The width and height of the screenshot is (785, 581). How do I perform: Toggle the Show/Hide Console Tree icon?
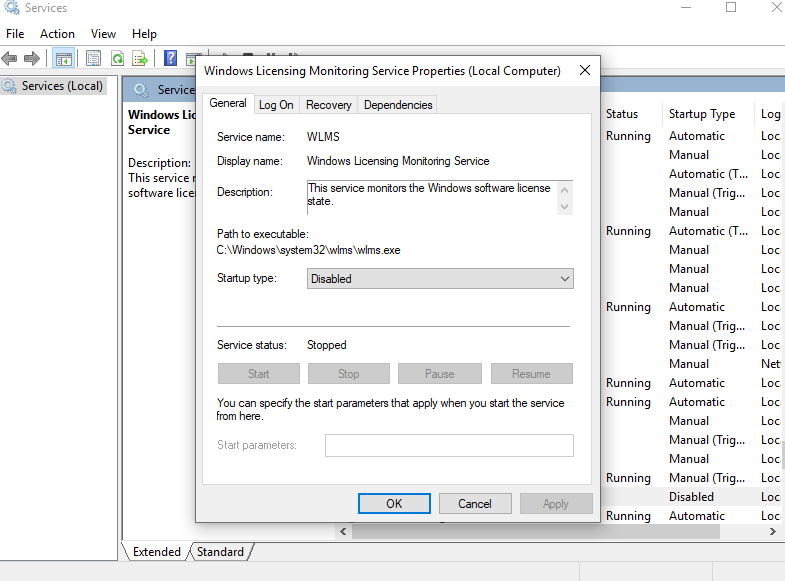(63, 58)
